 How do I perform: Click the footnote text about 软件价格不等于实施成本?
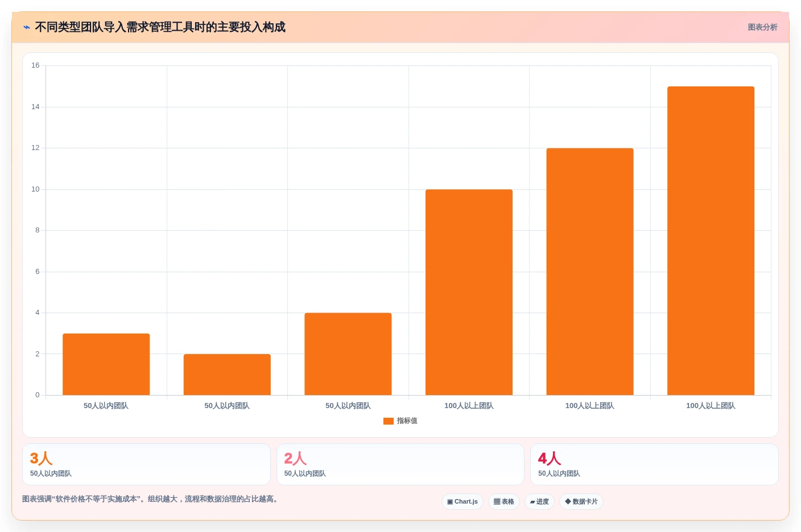[151, 499]
